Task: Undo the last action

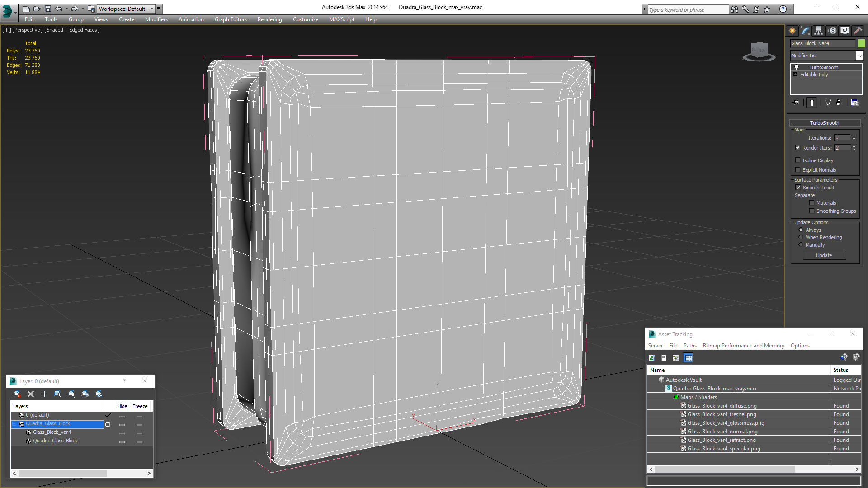Action: (59, 9)
